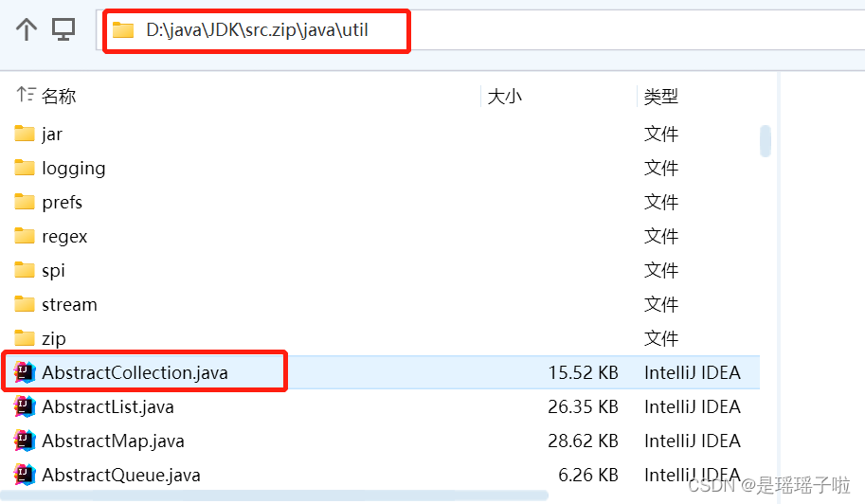Click the up-directory arrow icon
Viewport: 865px width, 504px height.
[x=26, y=29]
